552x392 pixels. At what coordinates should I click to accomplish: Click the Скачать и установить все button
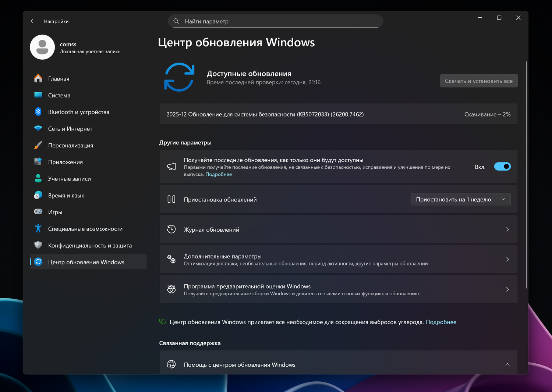point(479,81)
